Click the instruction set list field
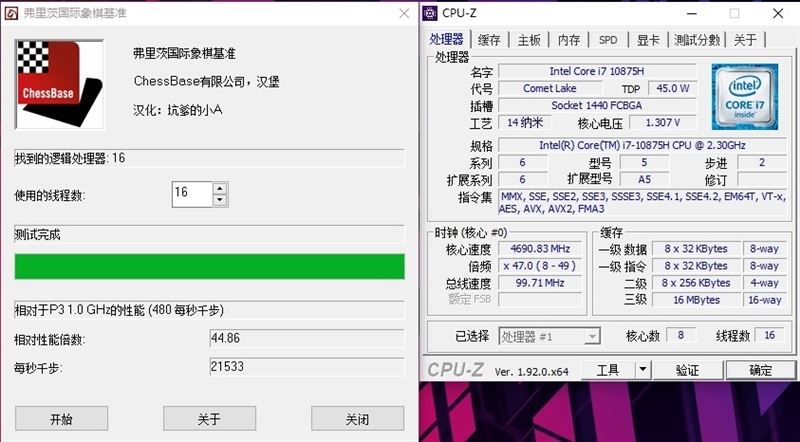Viewport: 800px width, 442px height. (x=642, y=203)
